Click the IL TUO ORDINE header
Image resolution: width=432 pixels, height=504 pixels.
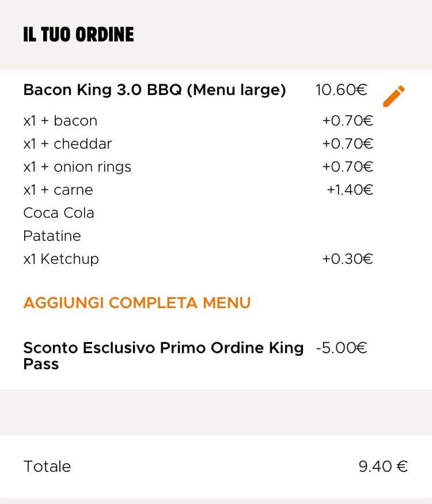tap(78, 35)
